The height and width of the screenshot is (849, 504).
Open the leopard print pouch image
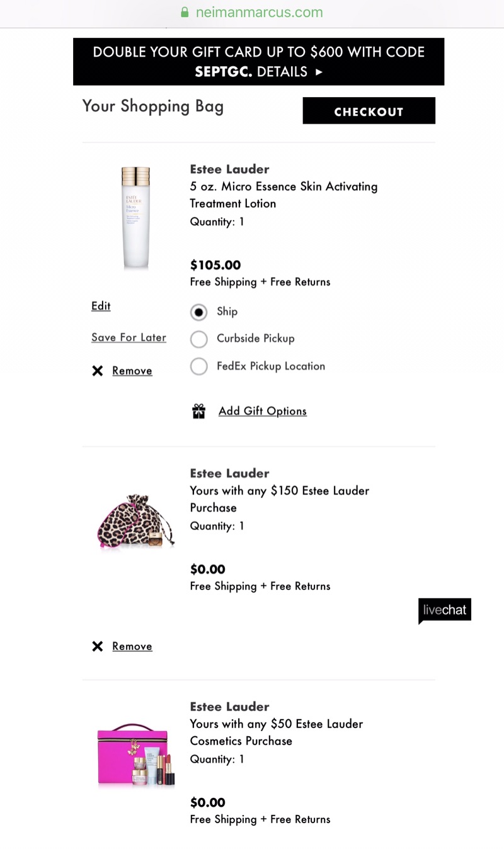[x=135, y=522]
